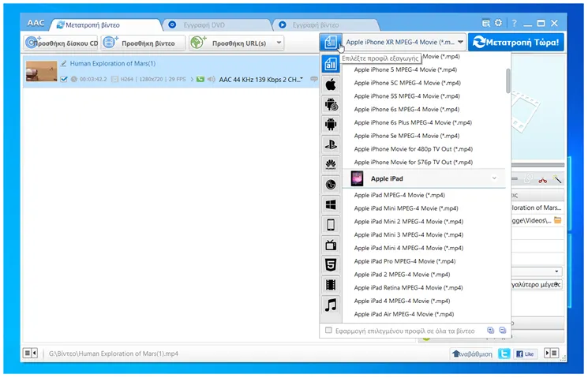Screen dimensions: 588x378
Task: Select the video files film category icon
Action: (331, 285)
